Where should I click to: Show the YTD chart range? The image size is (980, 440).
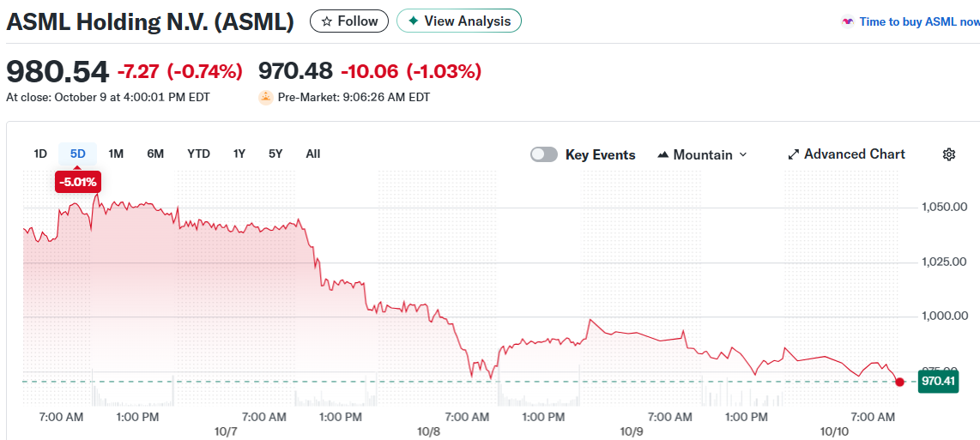(198, 154)
